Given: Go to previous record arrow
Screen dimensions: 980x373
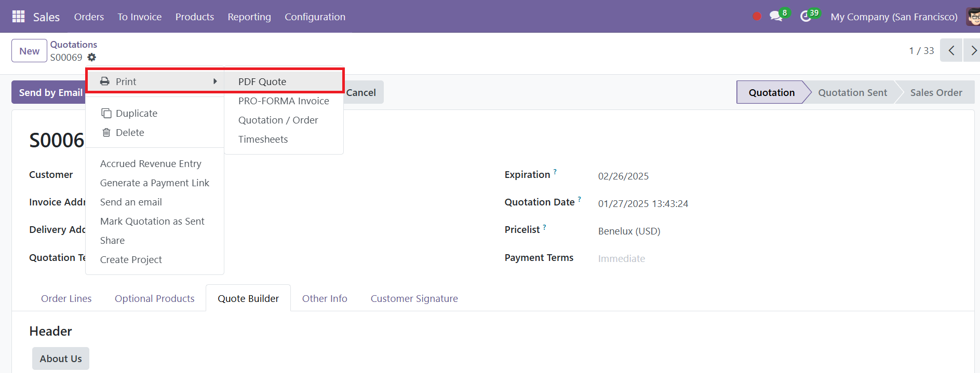Looking at the screenshot, I should point(951,50).
